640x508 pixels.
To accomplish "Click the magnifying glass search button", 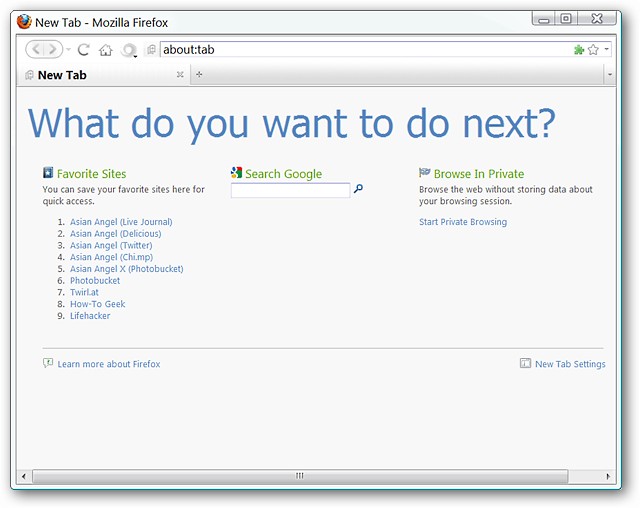I will coord(358,189).
